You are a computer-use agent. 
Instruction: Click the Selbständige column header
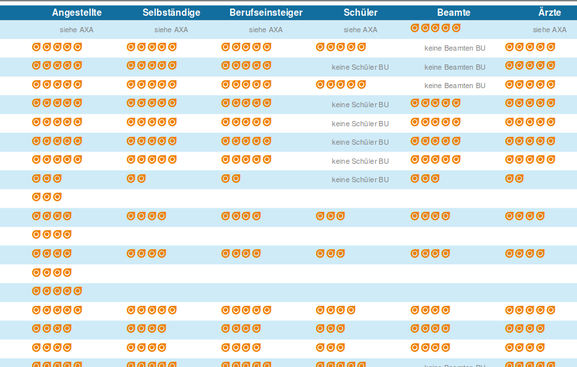point(171,13)
